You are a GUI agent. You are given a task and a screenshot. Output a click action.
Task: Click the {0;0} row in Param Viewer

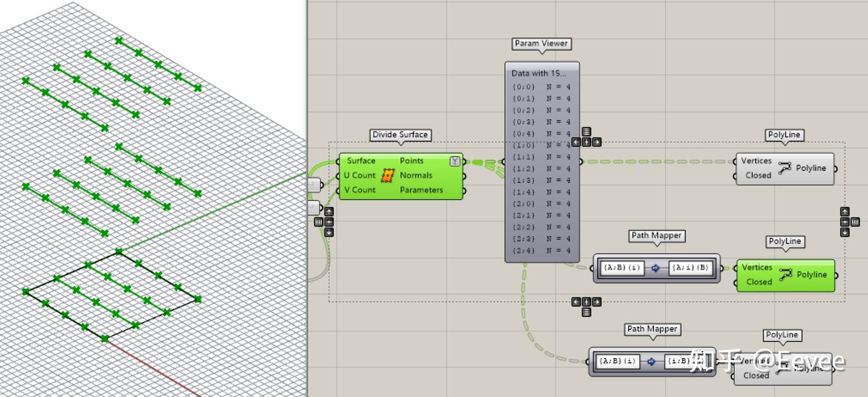pyautogui.click(x=541, y=87)
